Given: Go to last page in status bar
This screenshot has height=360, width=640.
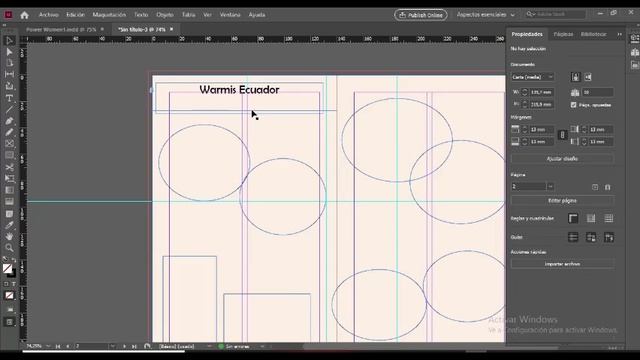Looking at the screenshot, I should click(x=134, y=347).
